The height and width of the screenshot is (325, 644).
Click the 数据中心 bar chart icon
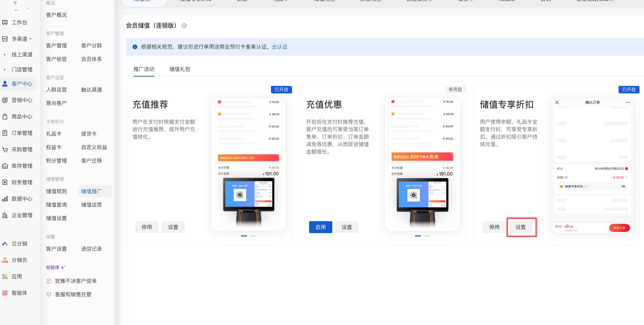coord(5,199)
